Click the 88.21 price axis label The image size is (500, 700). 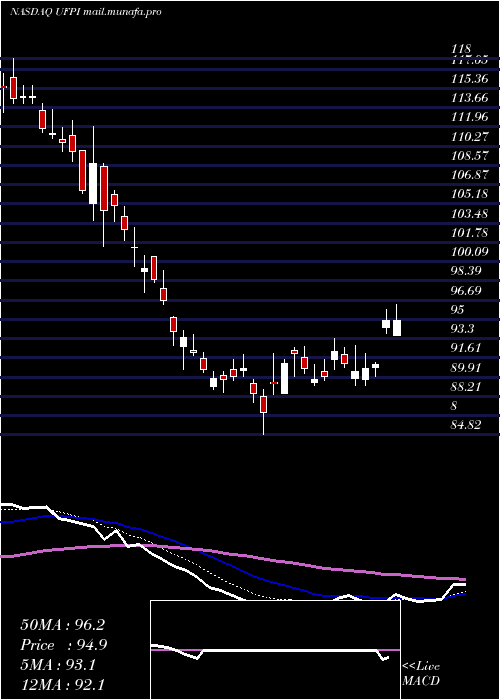pos(467,387)
